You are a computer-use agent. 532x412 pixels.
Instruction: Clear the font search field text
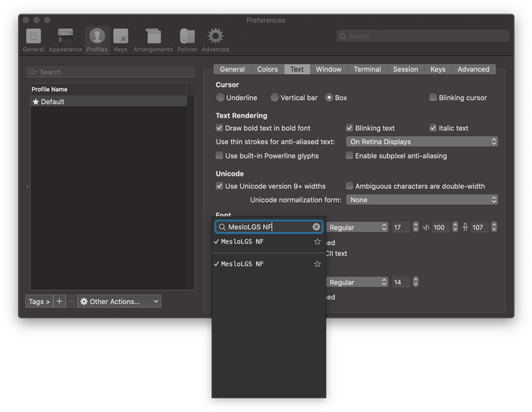click(316, 227)
